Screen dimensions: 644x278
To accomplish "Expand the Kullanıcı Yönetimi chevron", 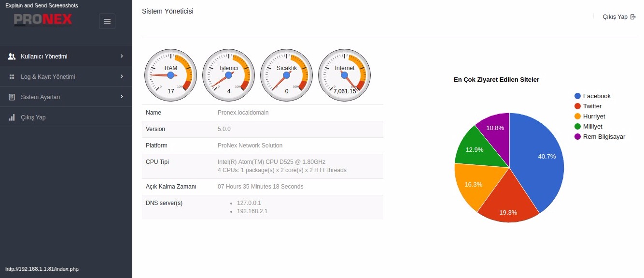I will pyautogui.click(x=122, y=56).
